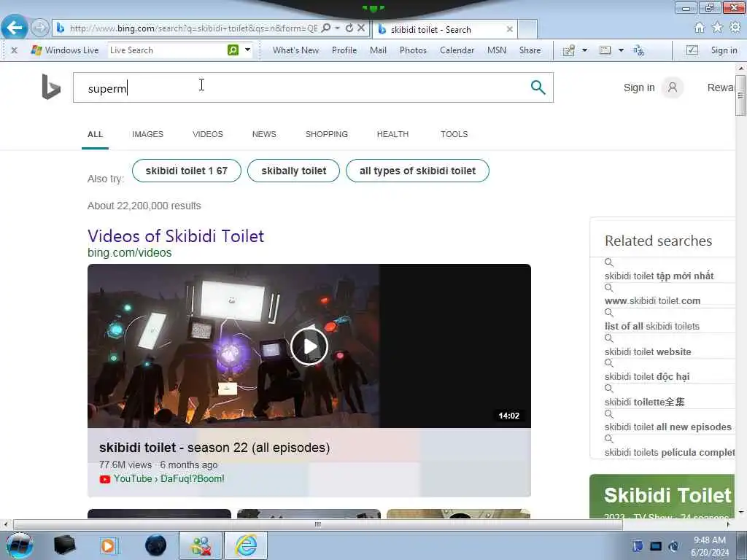Open Favorites with the star icon

point(717,28)
